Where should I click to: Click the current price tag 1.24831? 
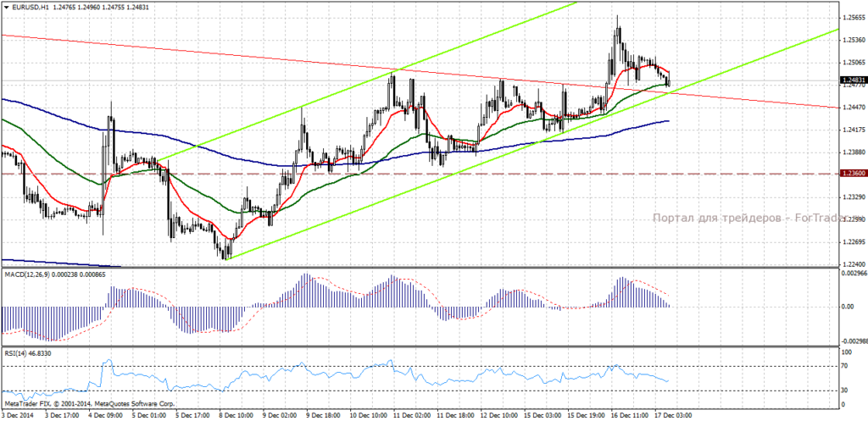pos(853,80)
